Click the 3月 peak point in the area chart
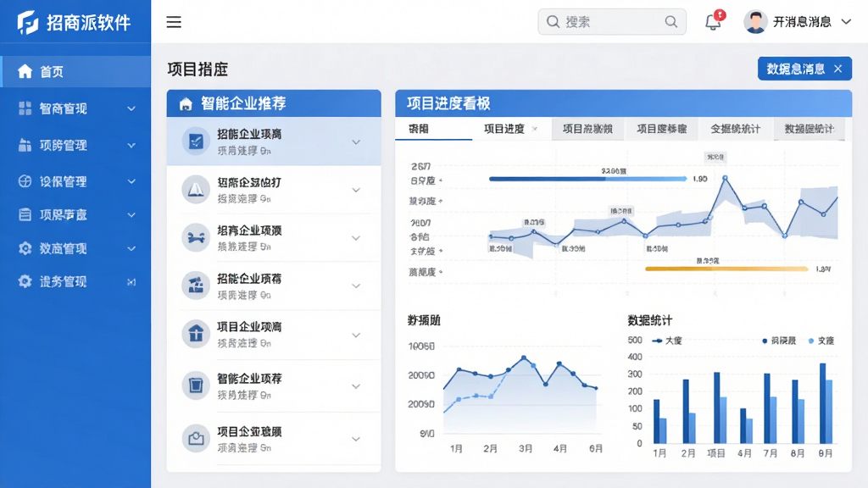This screenshot has width=868, height=488. point(524,358)
